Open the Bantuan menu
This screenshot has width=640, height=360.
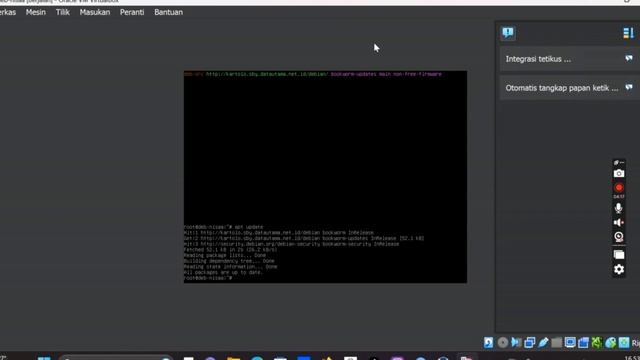click(168, 12)
